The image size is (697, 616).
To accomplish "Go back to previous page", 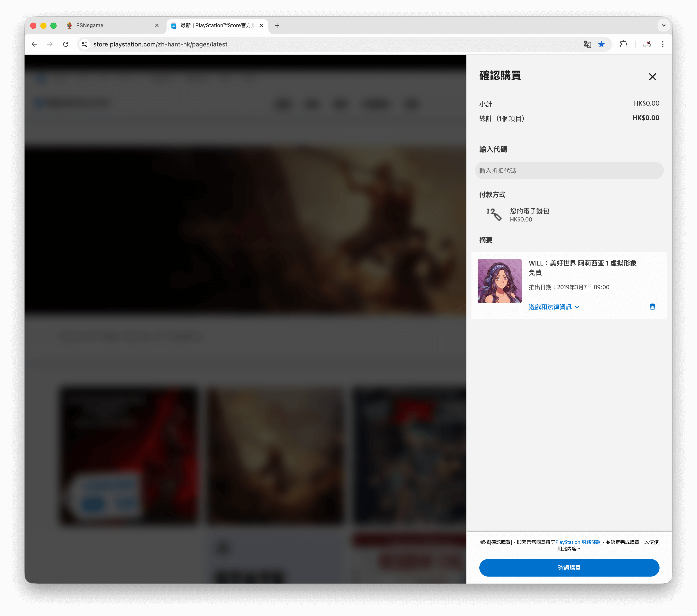I will 34,44.
